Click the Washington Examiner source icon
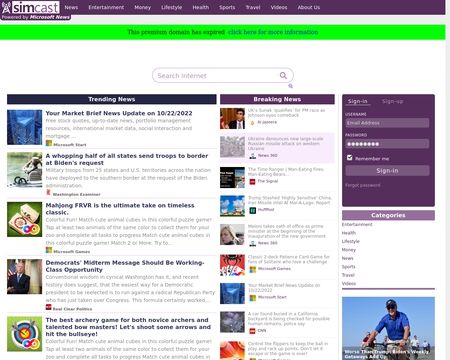This screenshot has width=450, height=360. point(48,192)
